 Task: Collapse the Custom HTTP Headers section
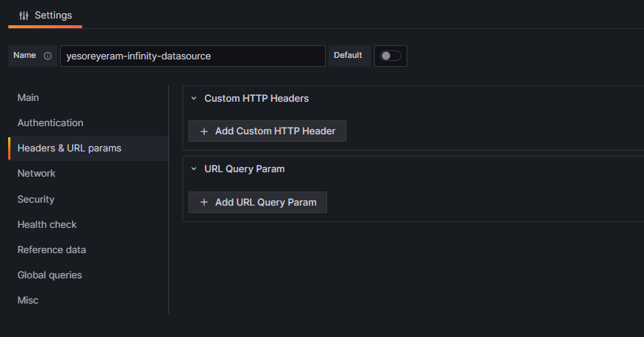coord(194,99)
